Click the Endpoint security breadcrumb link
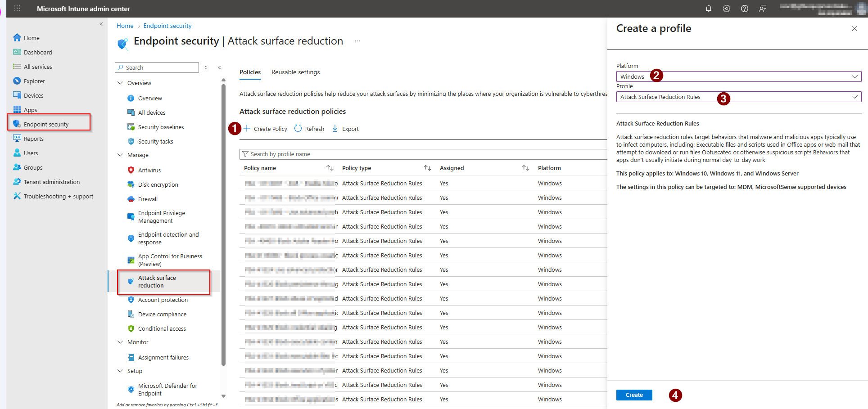Viewport: 868px width, 409px height. click(167, 26)
